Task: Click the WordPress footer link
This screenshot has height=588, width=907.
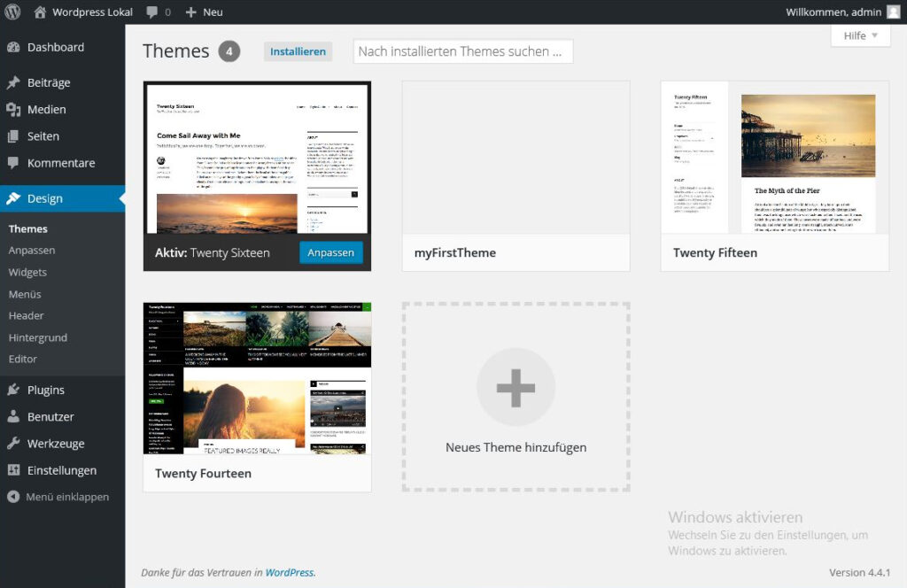Action: tap(290, 572)
